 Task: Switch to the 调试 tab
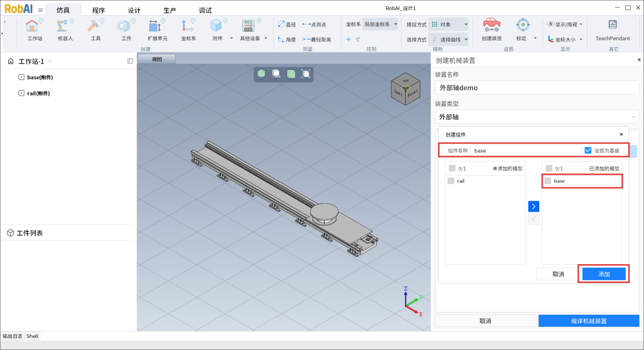point(205,10)
